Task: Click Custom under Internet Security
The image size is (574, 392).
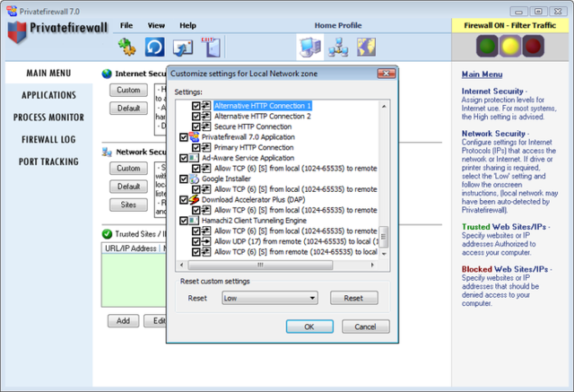Action: tap(128, 90)
